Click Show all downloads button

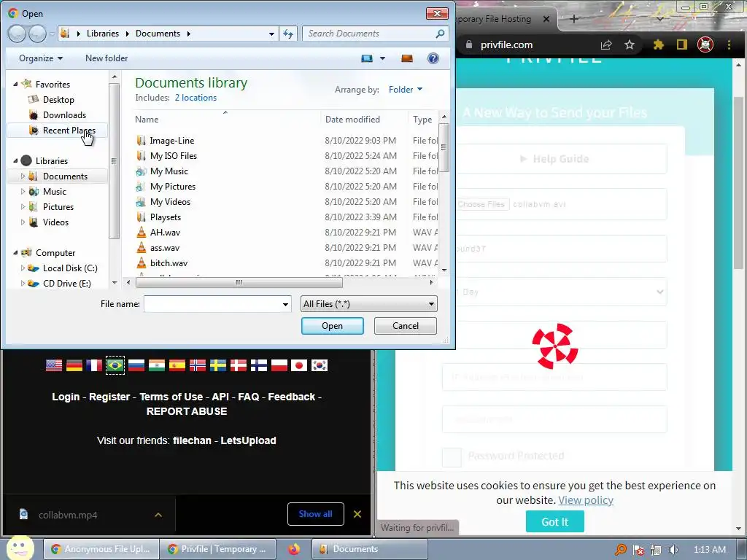pos(315,514)
